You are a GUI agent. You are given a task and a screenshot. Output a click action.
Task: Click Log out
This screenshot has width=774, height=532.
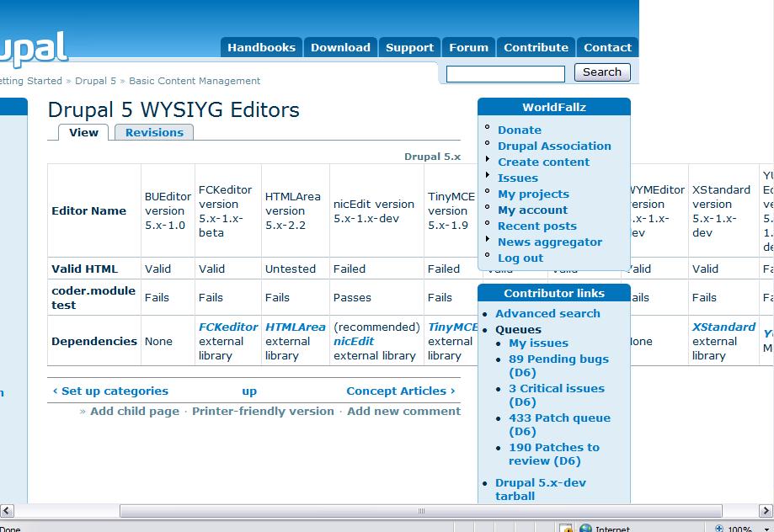coord(520,258)
